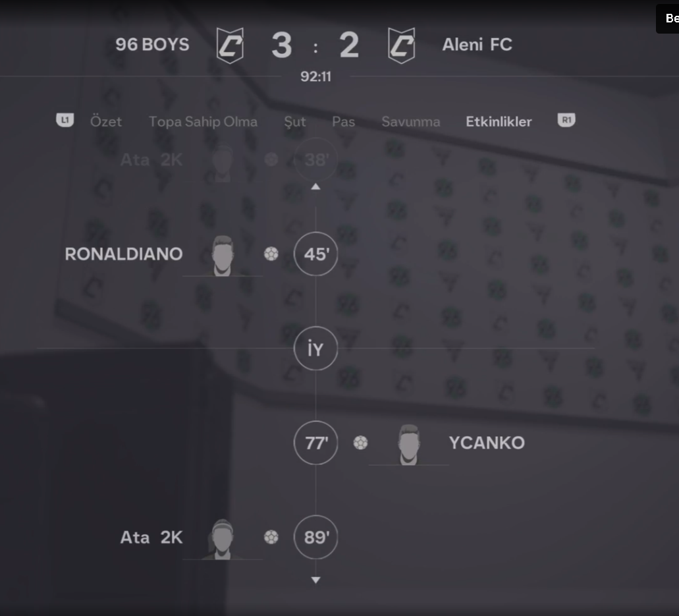Click the 45' timeline marker
Viewport: 679px width, 616px height.
point(315,254)
